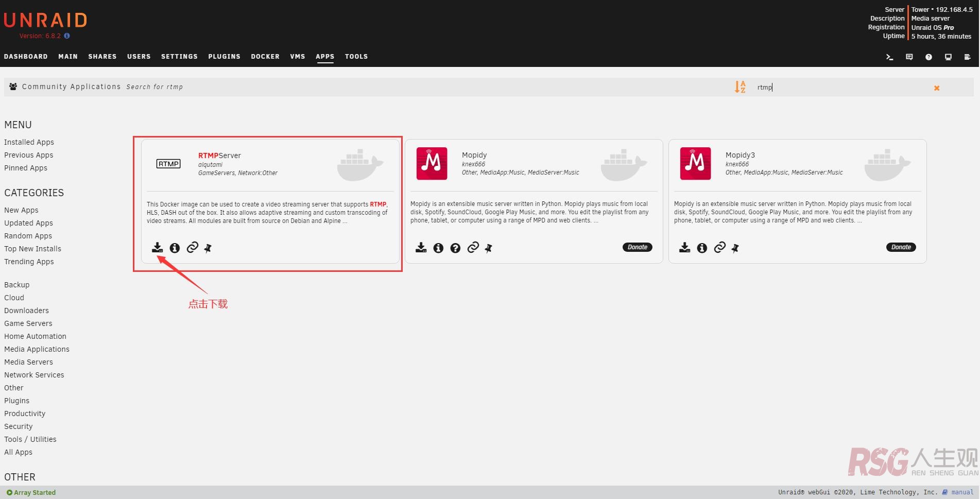Open the Tools tab

coord(356,57)
